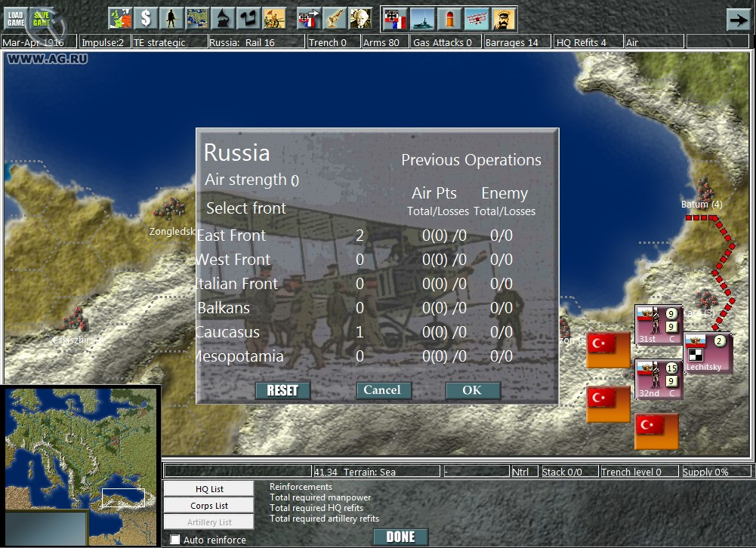Screen dimensions: 756x548
Task: Select Balkans in the front list
Action: point(224,307)
